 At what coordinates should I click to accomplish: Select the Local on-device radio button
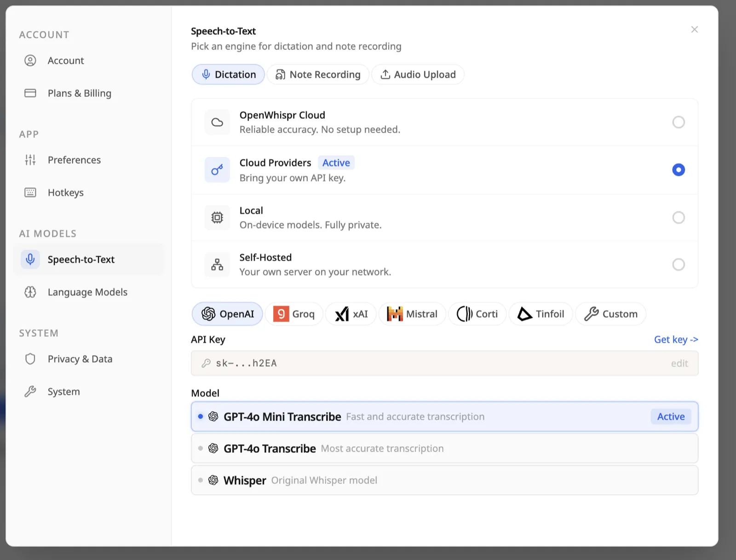pos(678,218)
